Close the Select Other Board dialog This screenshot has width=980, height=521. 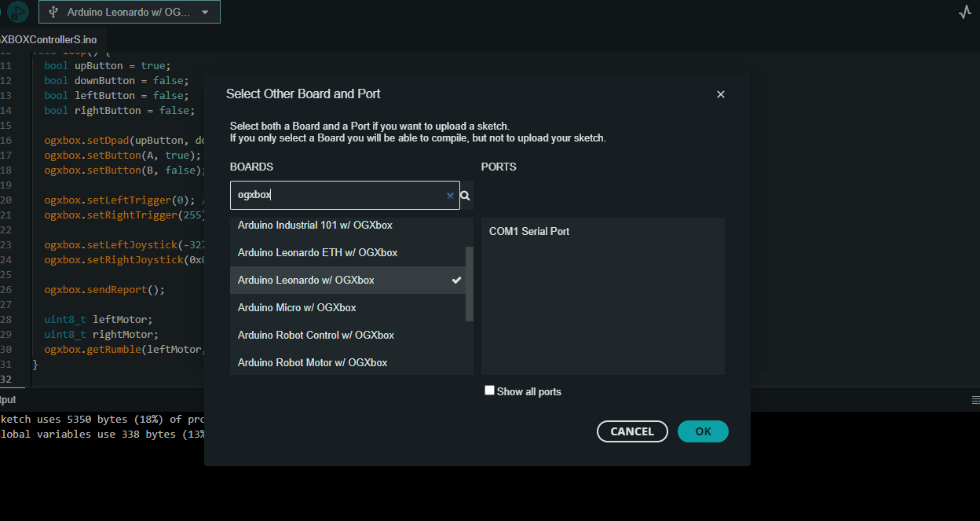click(721, 94)
